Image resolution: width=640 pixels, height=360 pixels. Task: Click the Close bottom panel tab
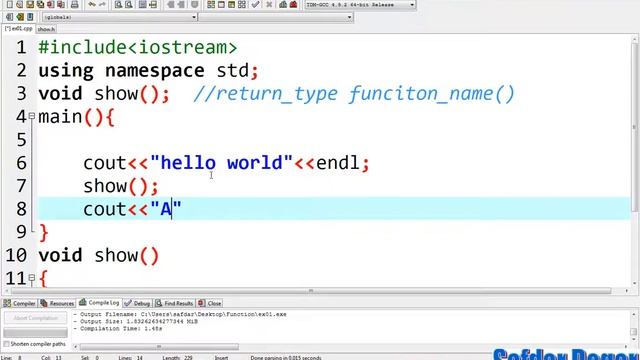click(210, 303)
